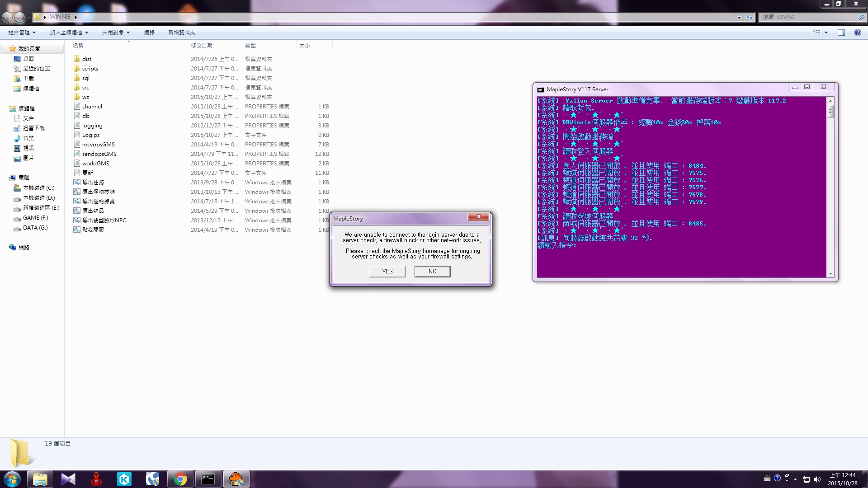Open GAME (F:) drive
The height and width of the screenshot is (488, 868).
click(35, 218)
